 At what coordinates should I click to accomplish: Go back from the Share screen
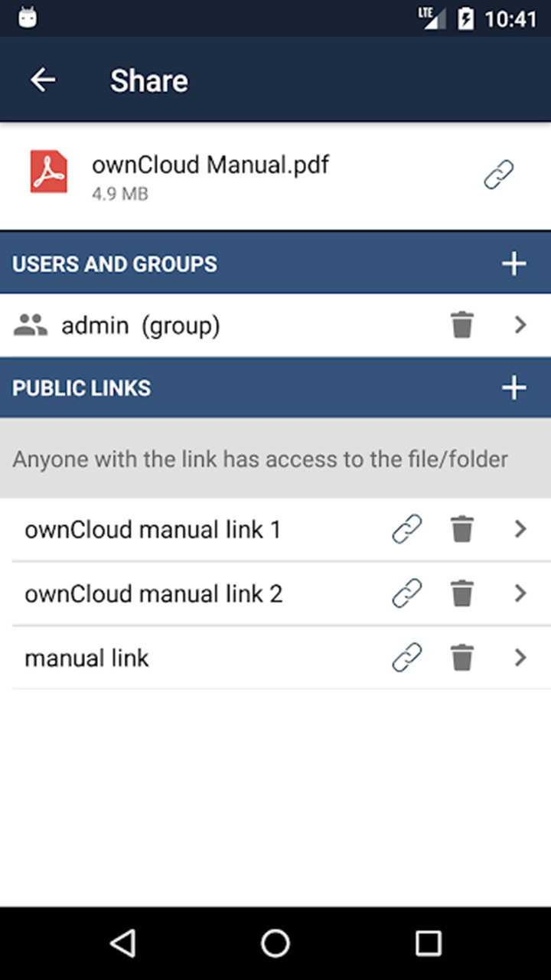(43, 80)
